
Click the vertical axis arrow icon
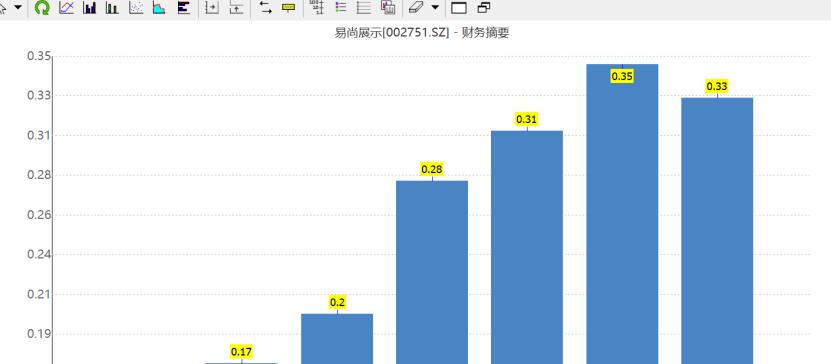coord(236,7)
